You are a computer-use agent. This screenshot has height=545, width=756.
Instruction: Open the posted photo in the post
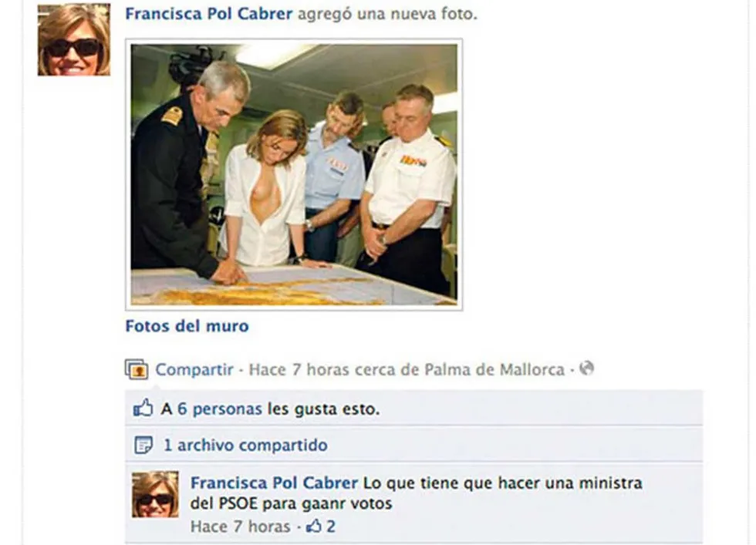click(294, 174)
